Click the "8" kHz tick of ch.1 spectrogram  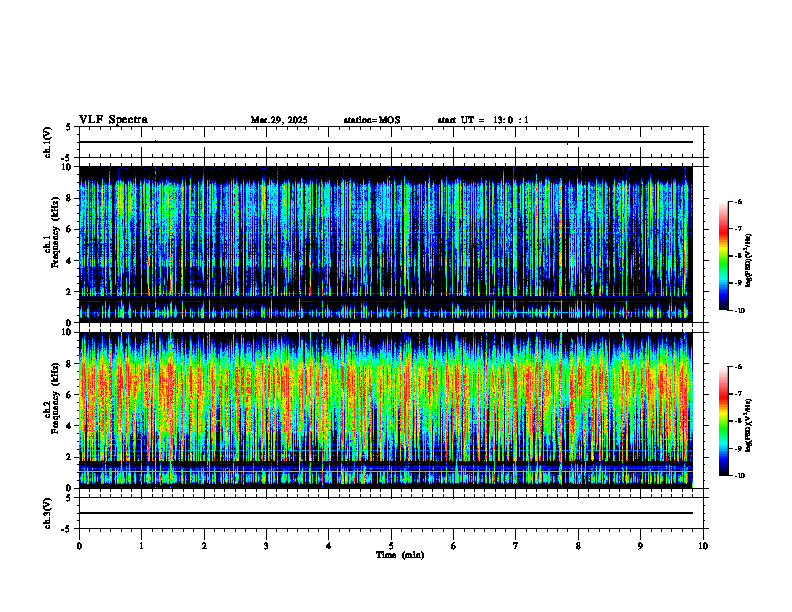(x=70, y=198)
